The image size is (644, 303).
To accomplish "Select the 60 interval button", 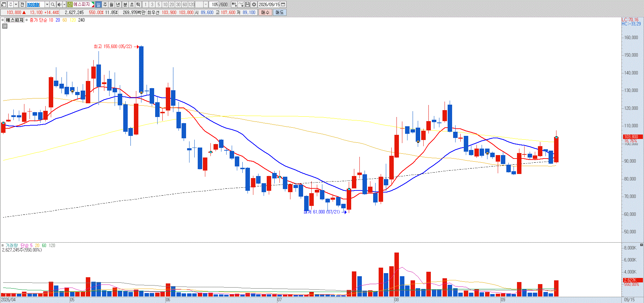I will pos(185,4).
